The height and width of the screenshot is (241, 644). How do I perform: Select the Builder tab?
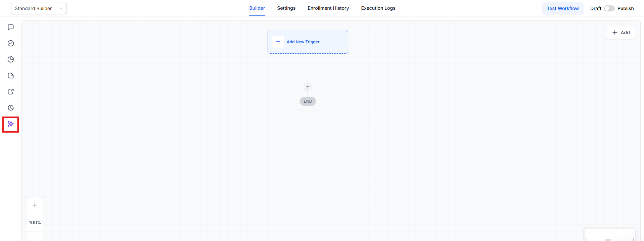257,8
